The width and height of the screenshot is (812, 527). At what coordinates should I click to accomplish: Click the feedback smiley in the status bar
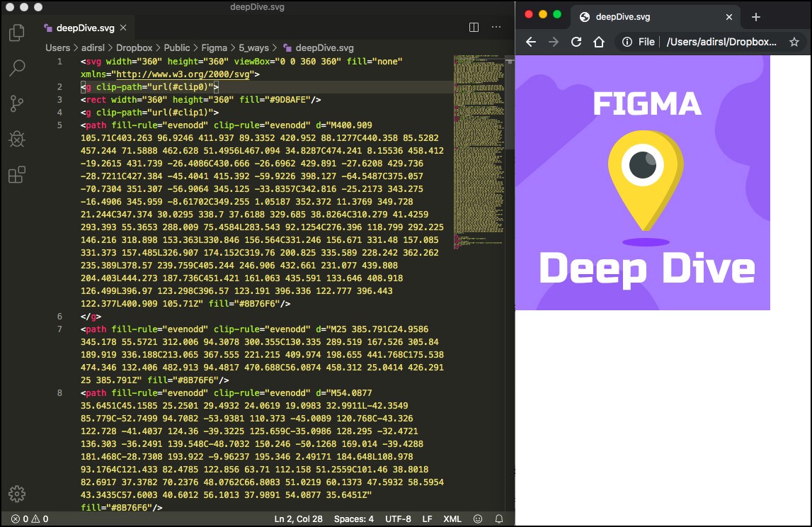[479, 518]
